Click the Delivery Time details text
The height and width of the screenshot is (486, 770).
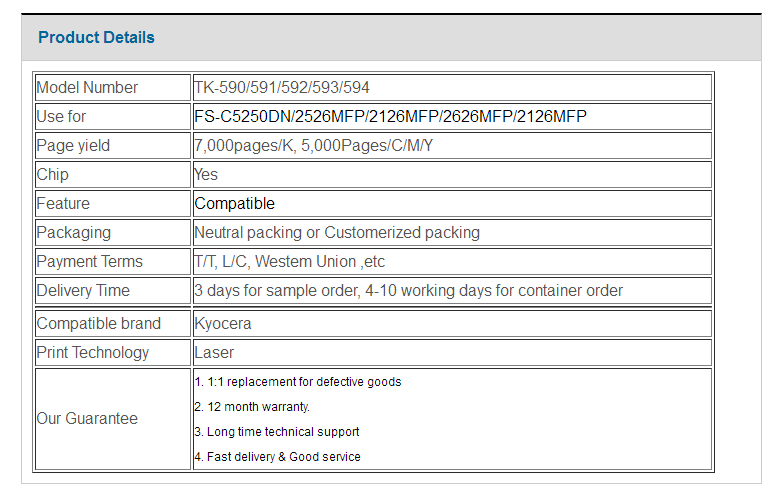pos(409,291)
